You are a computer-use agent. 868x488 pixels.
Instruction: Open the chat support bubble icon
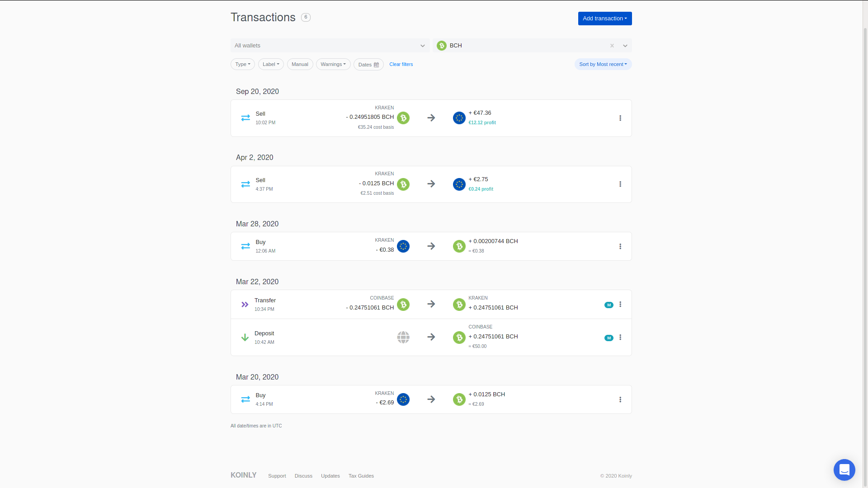pos(844,470)
